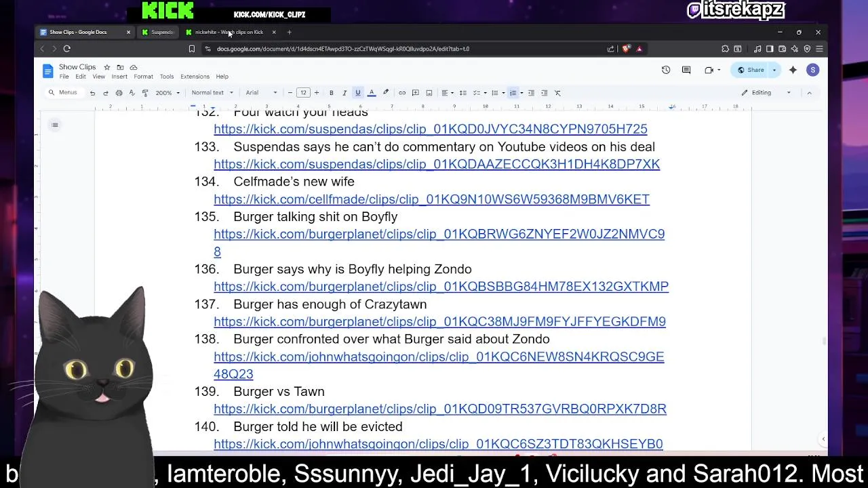Expand the numbered list options arrow
The image size is (868, 488).
[x=521, y=93]
